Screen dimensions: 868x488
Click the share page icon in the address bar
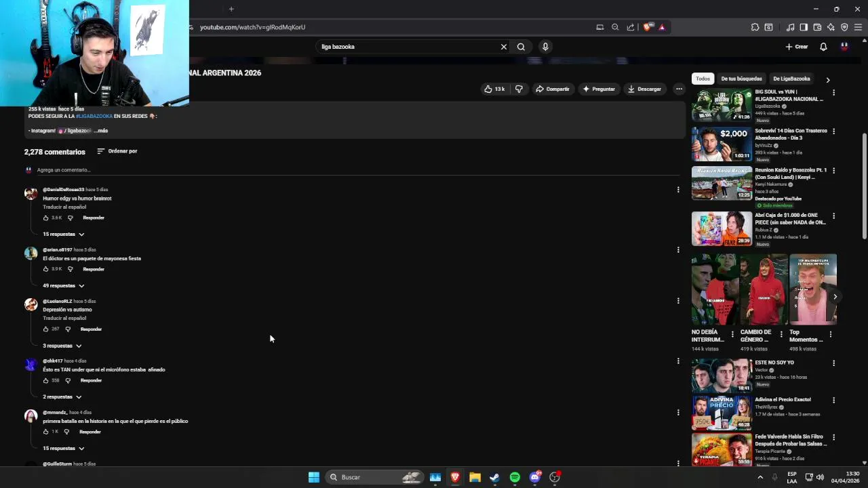click(631, 27)
